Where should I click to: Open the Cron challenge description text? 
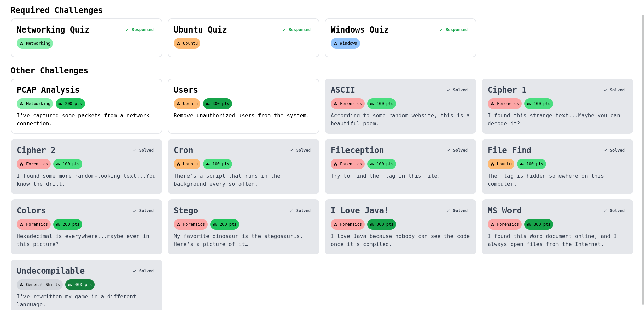click(x=227, y=180)
